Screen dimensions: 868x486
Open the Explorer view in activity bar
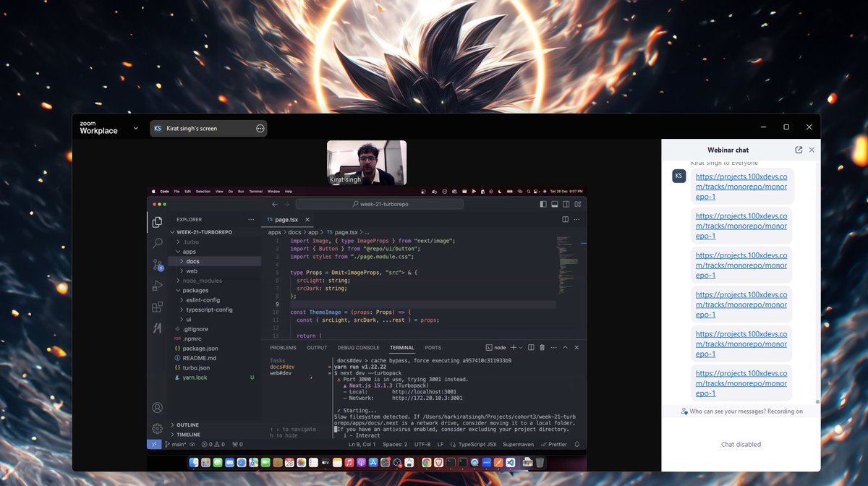(157, 222)
